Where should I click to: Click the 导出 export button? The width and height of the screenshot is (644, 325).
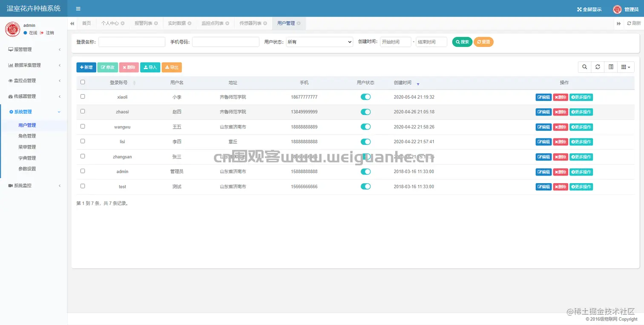point(172,67)
